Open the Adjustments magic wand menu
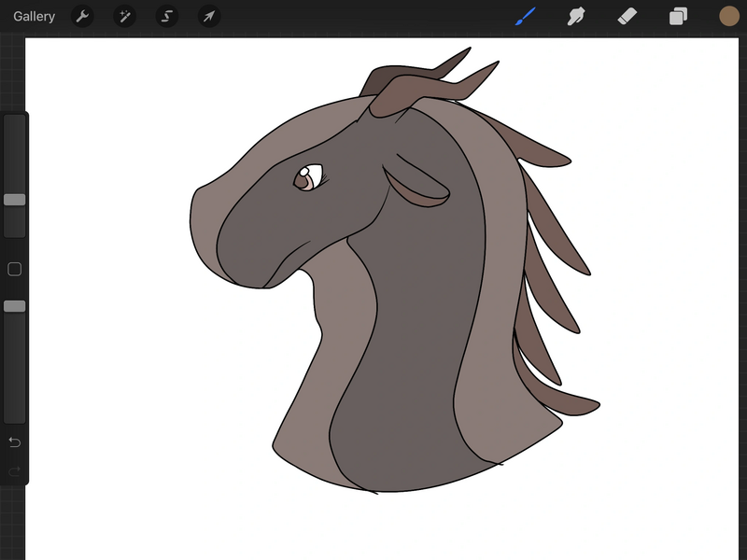Viewport: 747px width, 560px height. coord(124,16)
